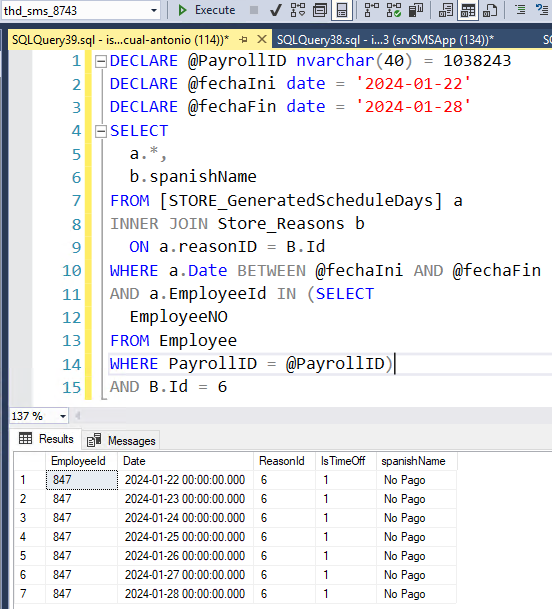This screenshot has width=552, height=609.
Task: Include Client Statistics icon
Action: [416, 10]
